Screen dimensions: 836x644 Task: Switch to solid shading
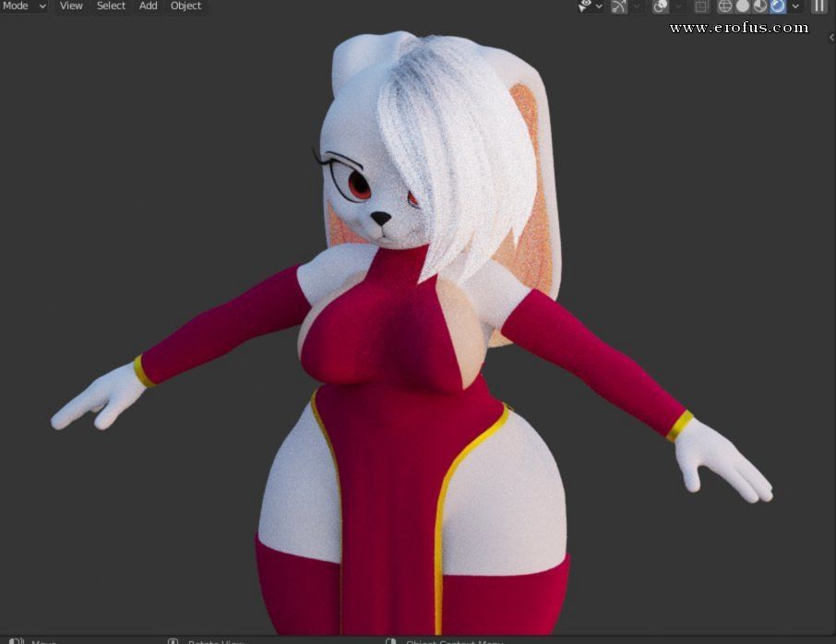[743, 6]
